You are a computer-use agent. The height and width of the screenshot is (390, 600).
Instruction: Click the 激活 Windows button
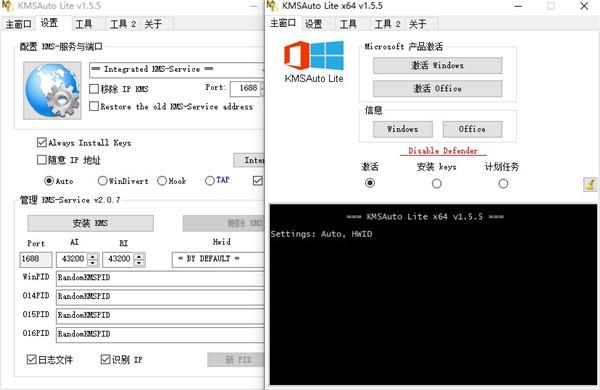point(437,65)
